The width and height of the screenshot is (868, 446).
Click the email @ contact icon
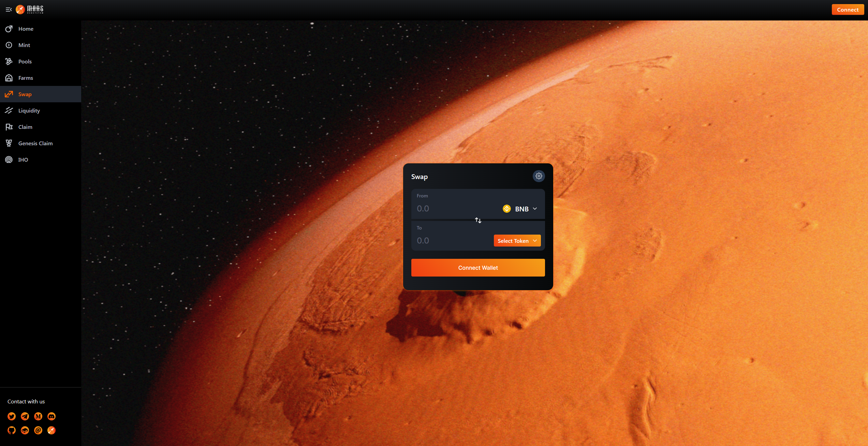pyautogui.click(x=38, y=430)
